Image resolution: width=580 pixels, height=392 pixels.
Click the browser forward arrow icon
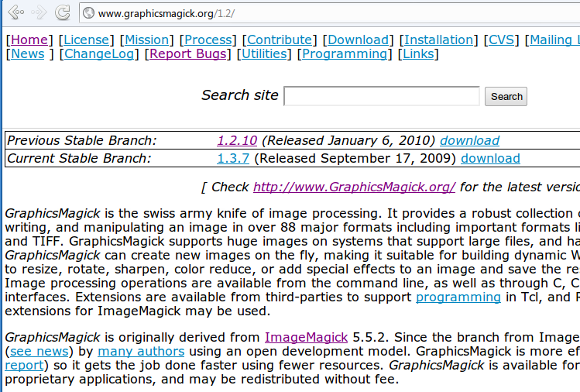(x=39, y=13)
